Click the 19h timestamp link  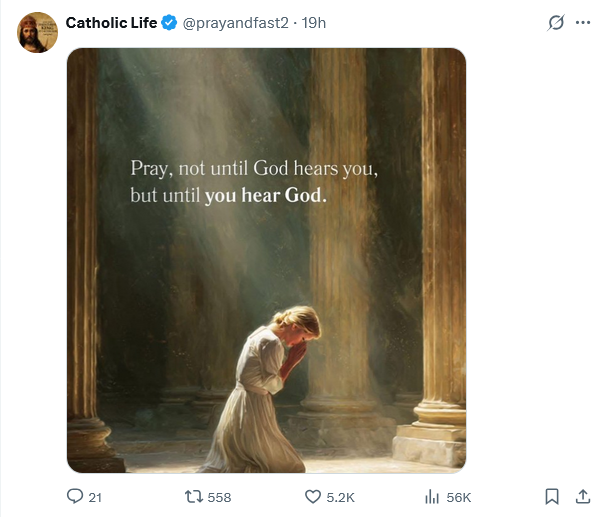click(x=314, y=23)
